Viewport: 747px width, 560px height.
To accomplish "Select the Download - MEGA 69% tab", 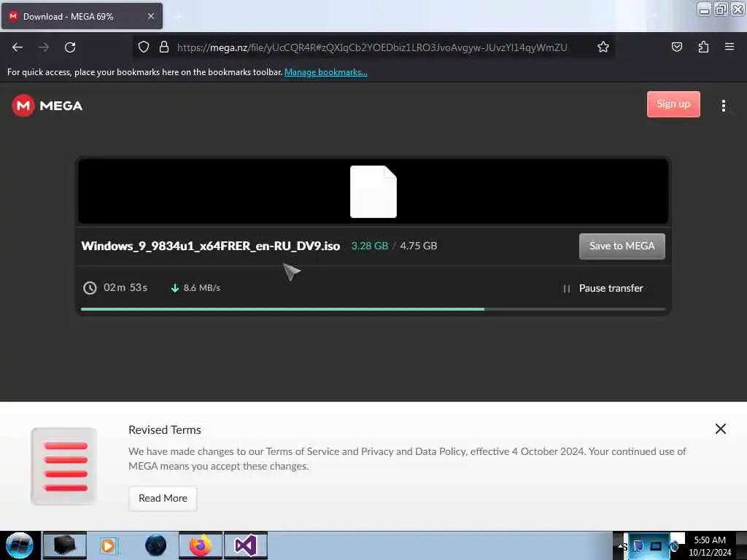I will pos(82,16).
